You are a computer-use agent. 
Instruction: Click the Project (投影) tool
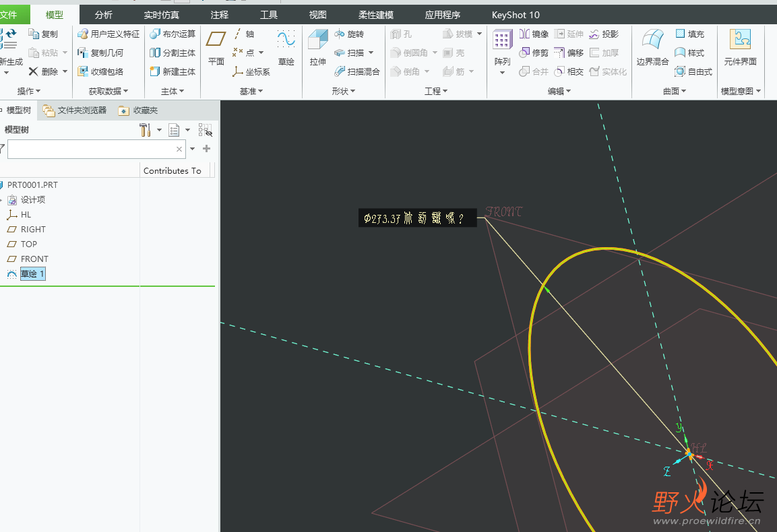[604, 34]
